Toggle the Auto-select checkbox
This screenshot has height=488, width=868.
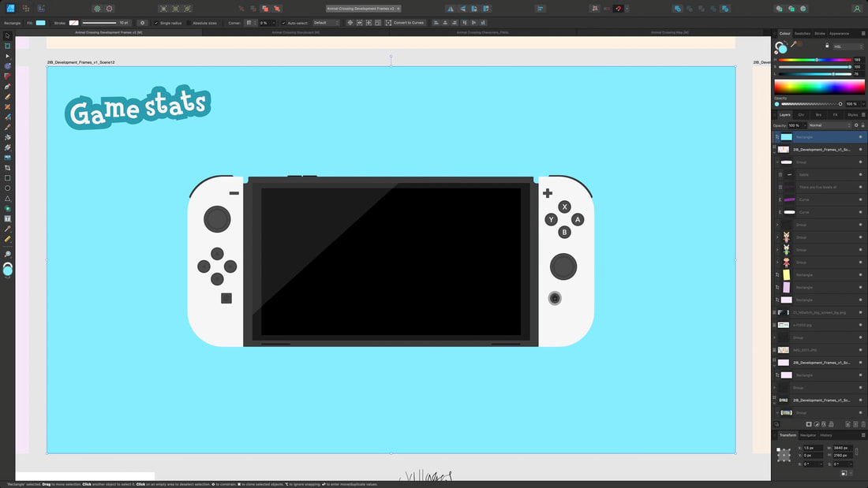pos(283,23)
